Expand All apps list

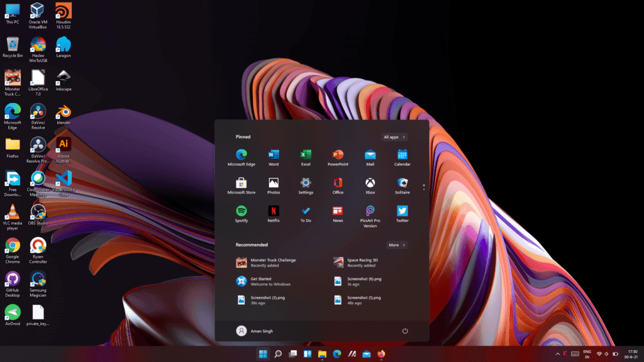tap(394, 137)
